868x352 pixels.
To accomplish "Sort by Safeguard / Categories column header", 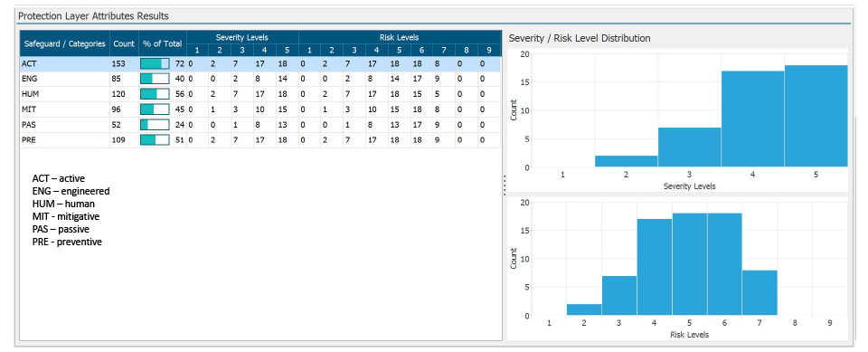I will 65,43.
